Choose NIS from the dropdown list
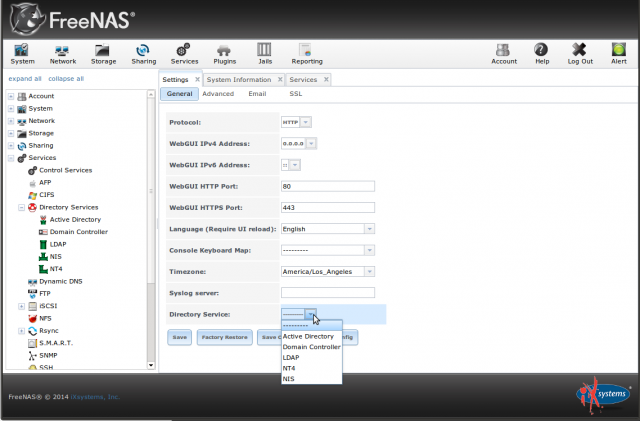Image resolution: width=640 pixels, height=421 pixels. [311, 379]
